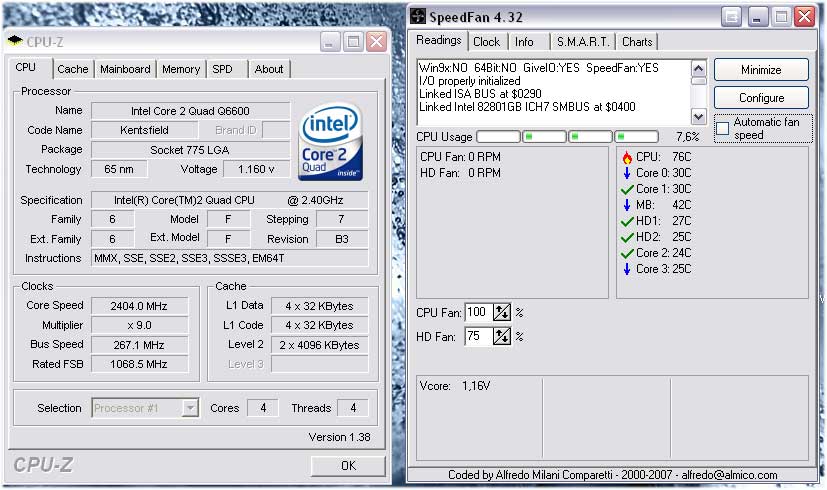Image resolution: width=827 pixels, height=490 pixels.
Task: Open the Charts tab in SpeedFan
Action: point(637,42)
